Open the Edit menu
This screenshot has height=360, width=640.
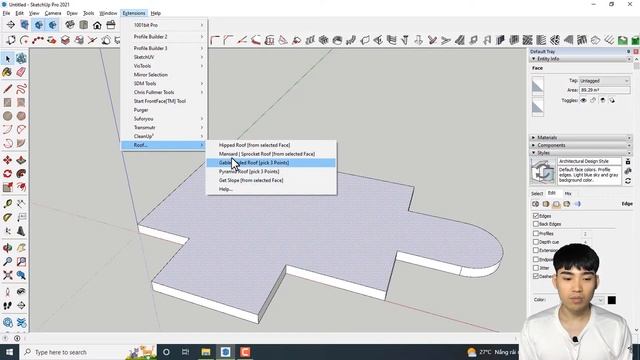click(19, 13)
